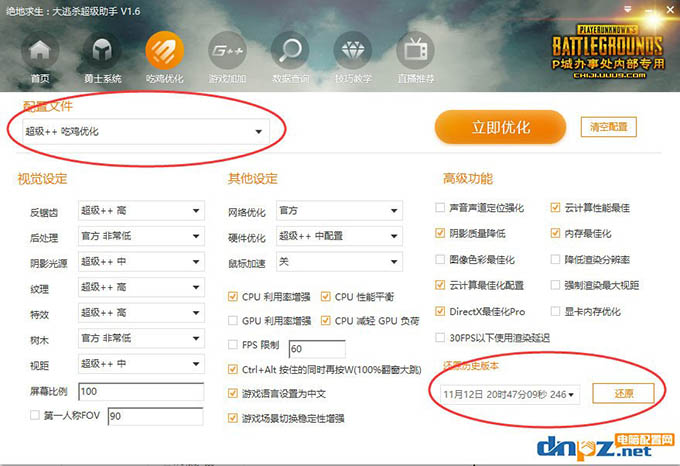
Task: Uncheck CPU 性能平衡
Action: pos(325,297)
